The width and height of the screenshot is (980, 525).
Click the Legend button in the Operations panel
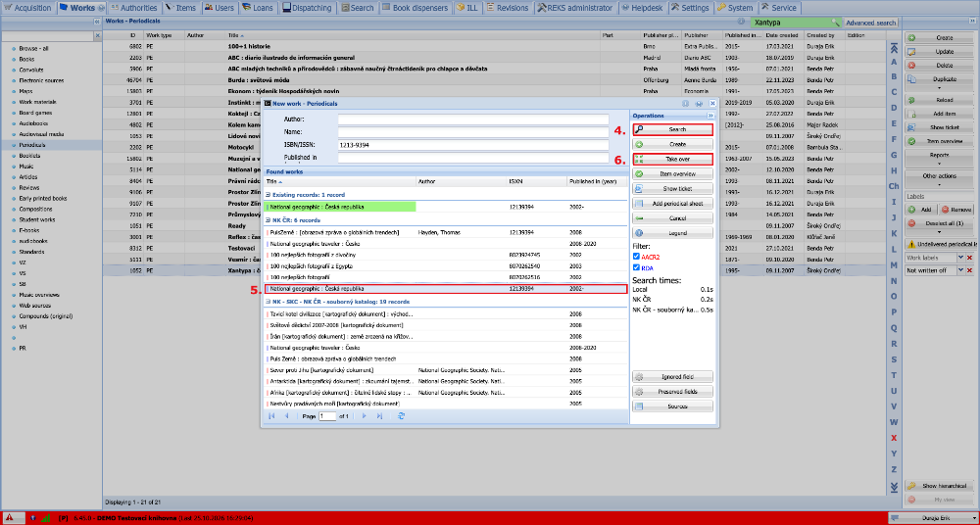coord(672,233)
